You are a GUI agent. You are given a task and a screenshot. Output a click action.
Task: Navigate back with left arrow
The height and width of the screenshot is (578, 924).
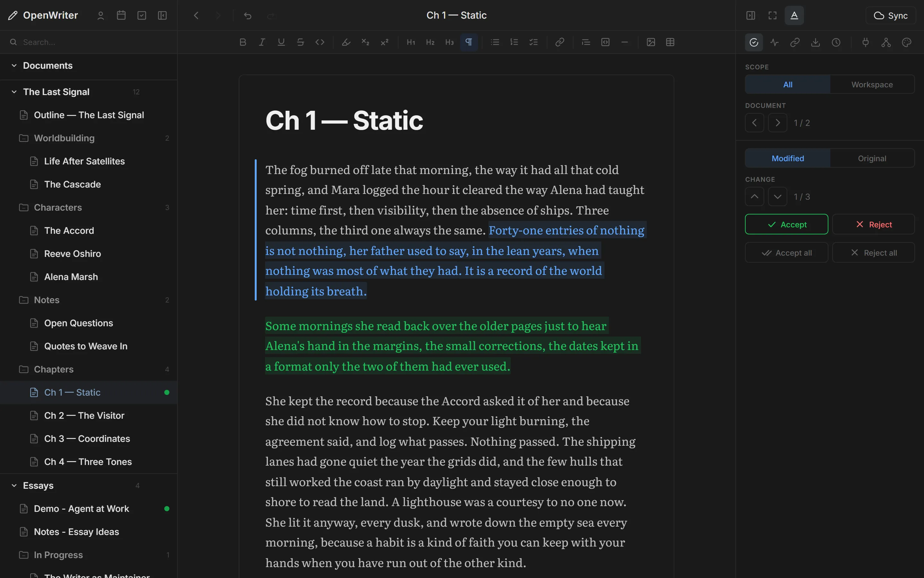(196, 16)
